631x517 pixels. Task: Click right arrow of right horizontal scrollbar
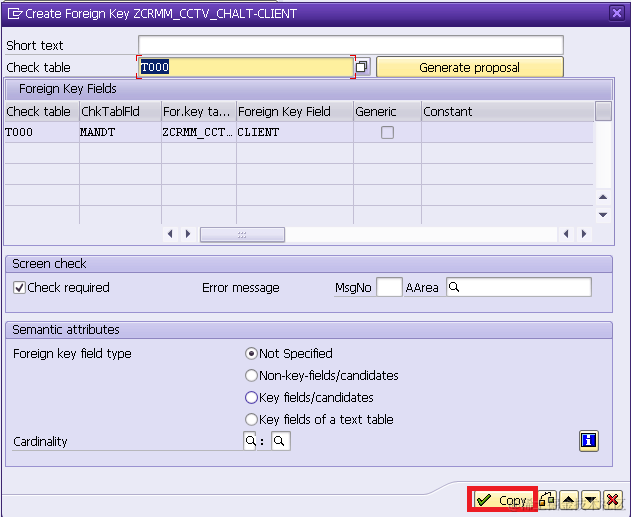point(584,234)
